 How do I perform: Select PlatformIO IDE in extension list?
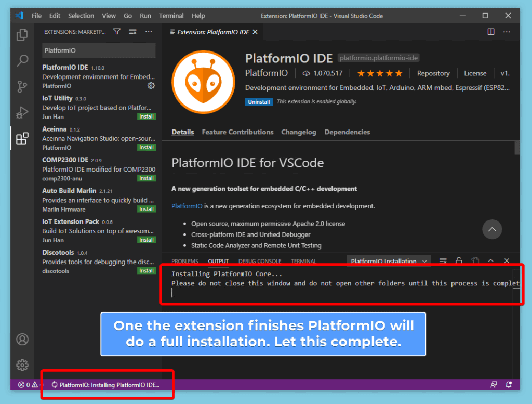[x=98, y=76]
